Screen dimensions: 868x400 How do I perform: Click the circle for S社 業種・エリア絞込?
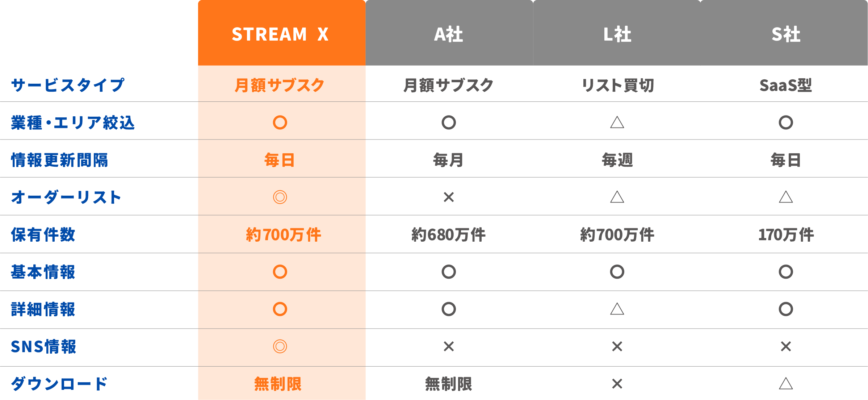[x=786, y=122]
